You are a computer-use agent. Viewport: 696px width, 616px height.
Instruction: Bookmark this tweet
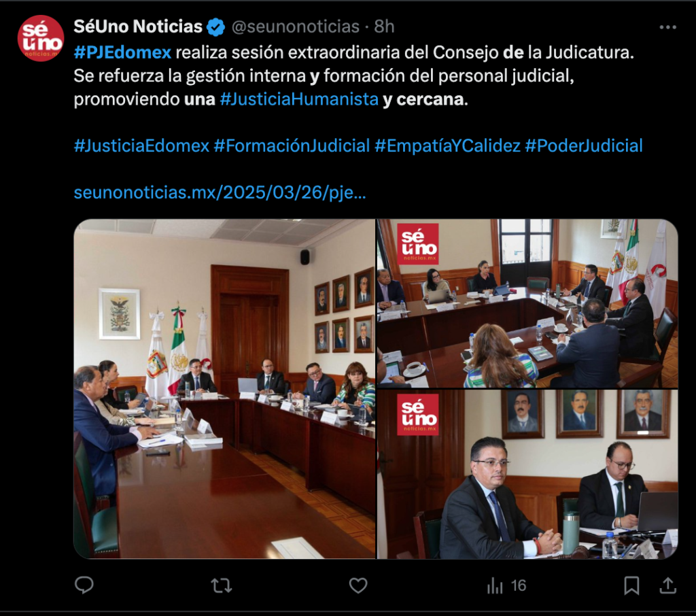click(631, 585)
